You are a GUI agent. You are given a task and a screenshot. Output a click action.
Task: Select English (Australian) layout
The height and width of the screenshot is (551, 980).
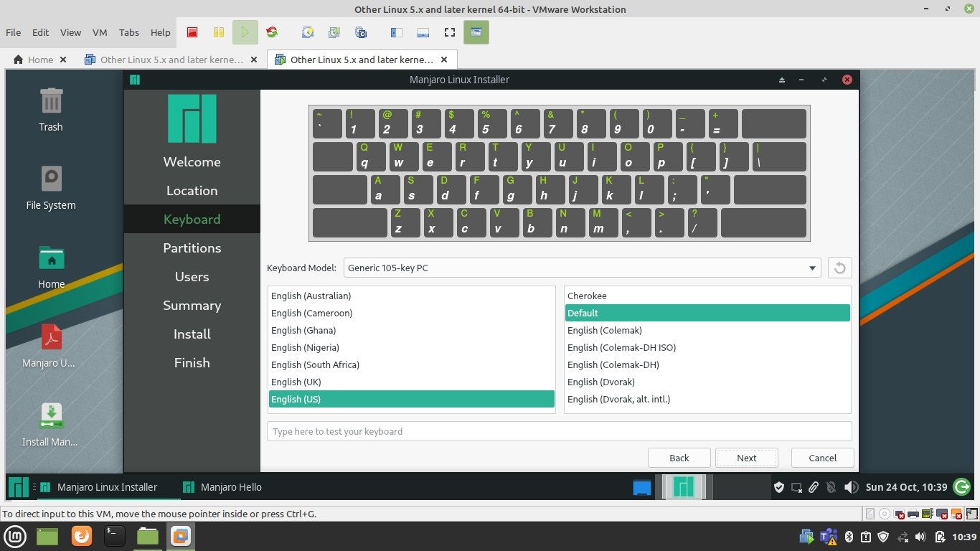412,296
